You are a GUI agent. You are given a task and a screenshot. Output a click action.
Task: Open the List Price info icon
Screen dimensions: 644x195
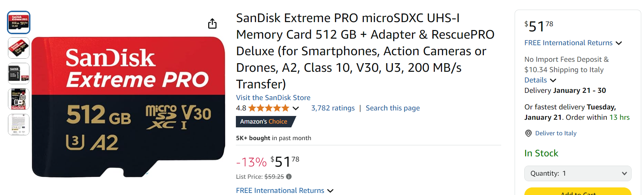(289, 177)
